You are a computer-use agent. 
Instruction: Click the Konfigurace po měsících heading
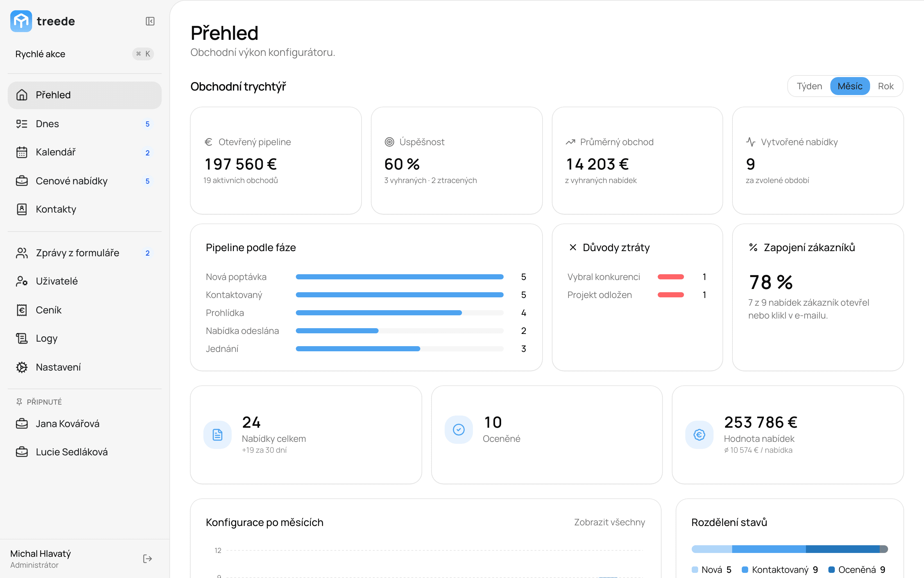click(x=264, y=522)
